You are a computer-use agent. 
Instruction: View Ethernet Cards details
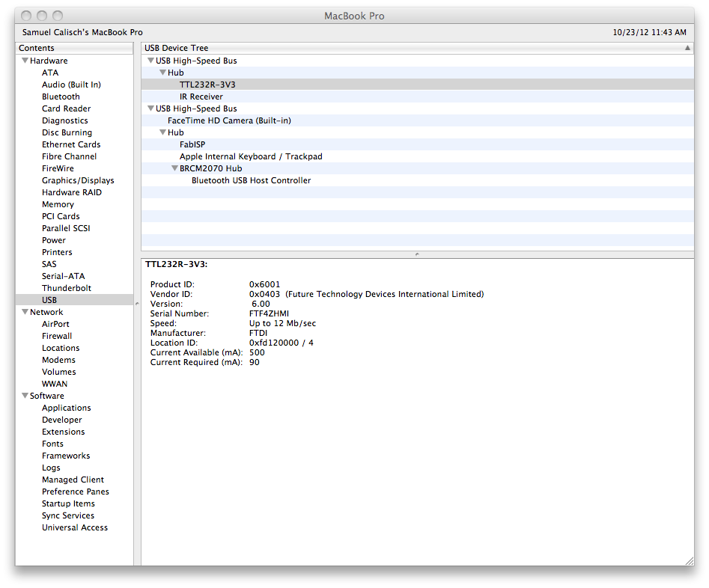[71, 144]
